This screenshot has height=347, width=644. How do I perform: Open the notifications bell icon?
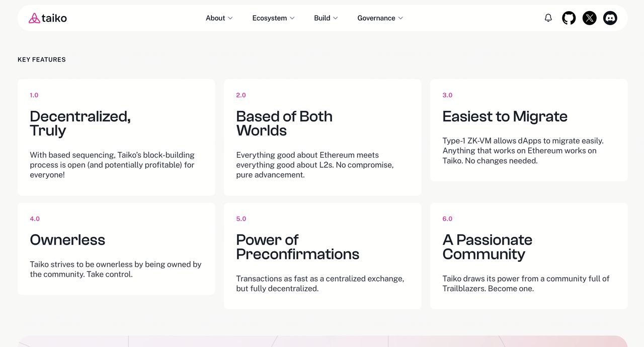point(548,18)
